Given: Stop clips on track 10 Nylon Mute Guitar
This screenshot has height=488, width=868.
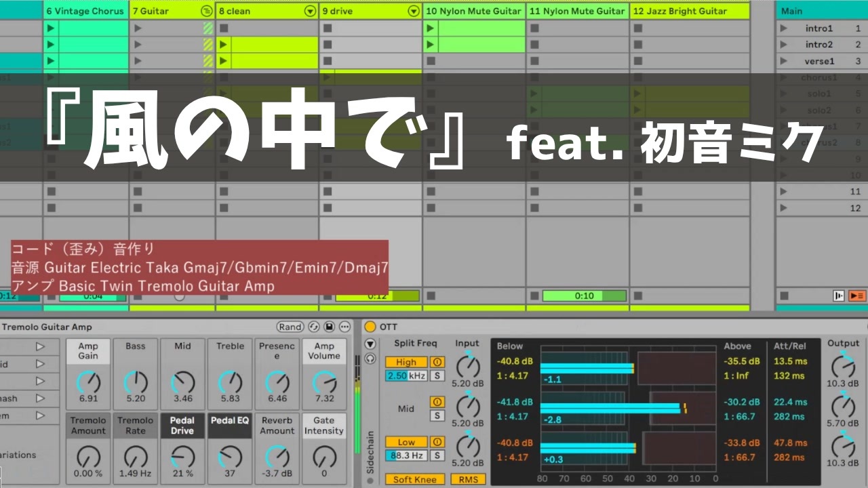Looking at the screenshot, I should (431, 296).
